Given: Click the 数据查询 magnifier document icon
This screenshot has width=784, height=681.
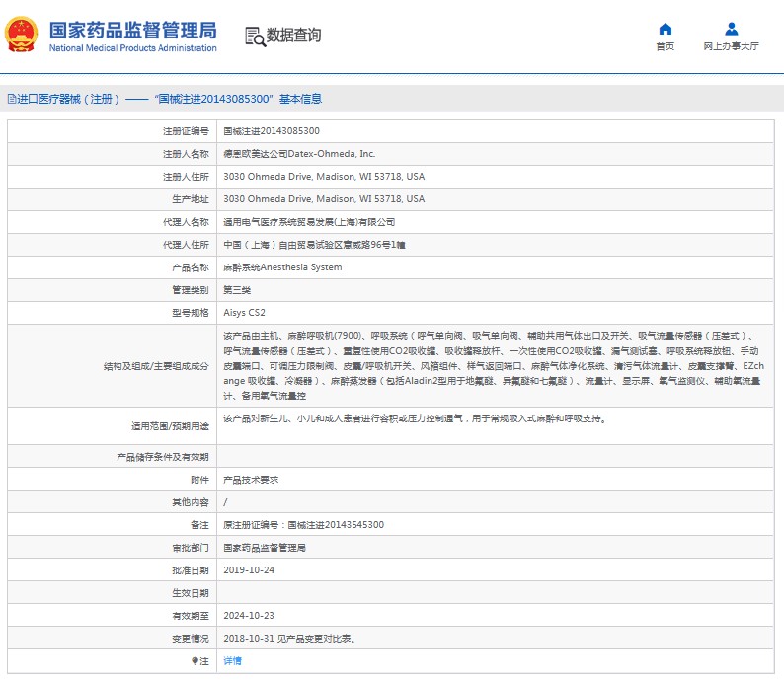Looking at the screenshot, I should click(x=255, y=37).
